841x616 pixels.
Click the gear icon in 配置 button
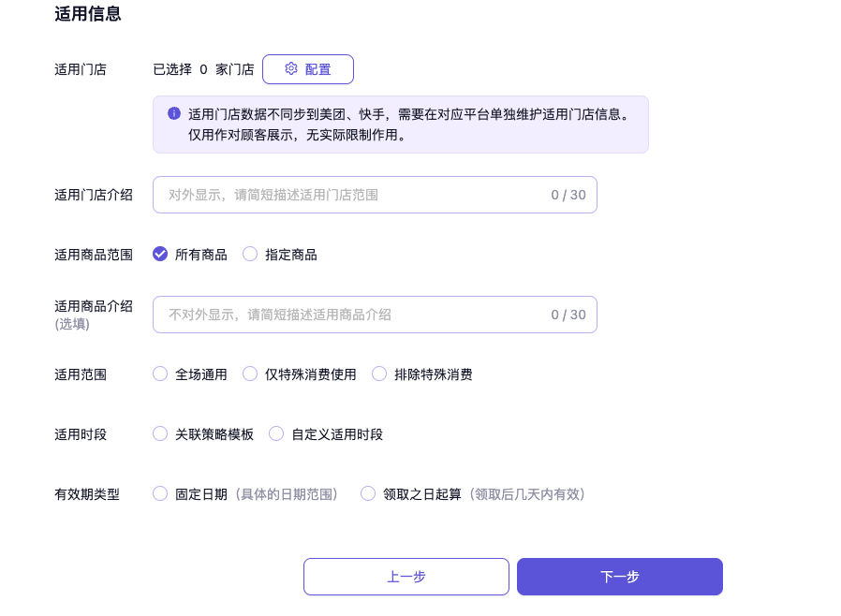click(x=291, y=68)
